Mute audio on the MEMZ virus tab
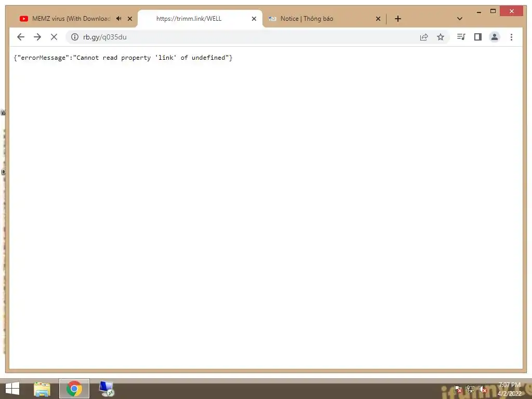532x399 pixels. 119,19
